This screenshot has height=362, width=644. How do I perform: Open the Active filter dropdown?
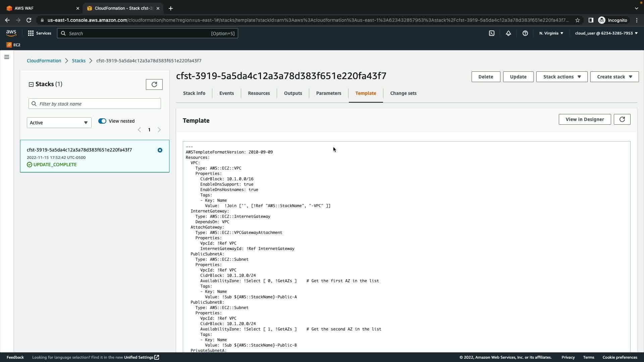pos(59,123)
